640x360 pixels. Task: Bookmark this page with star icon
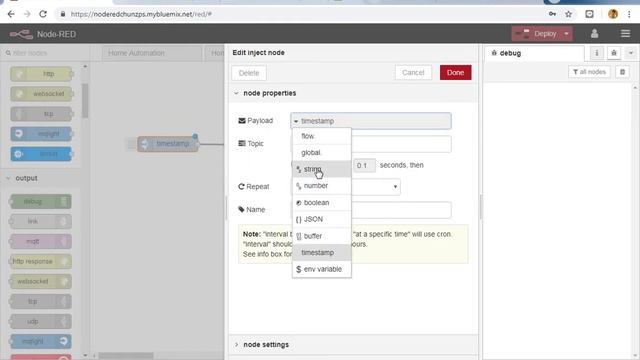coord(568,14)
